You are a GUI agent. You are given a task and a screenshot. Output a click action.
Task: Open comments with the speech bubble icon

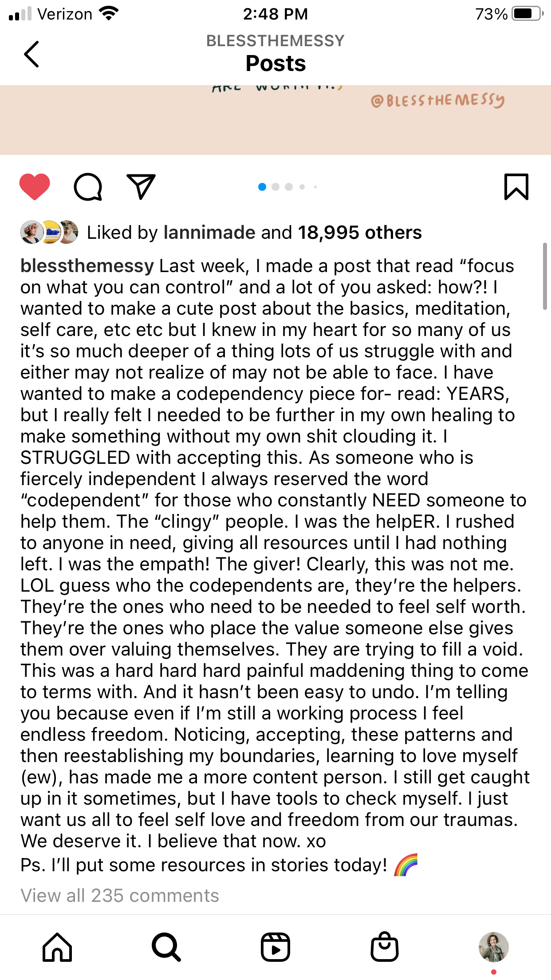(88, 187)
